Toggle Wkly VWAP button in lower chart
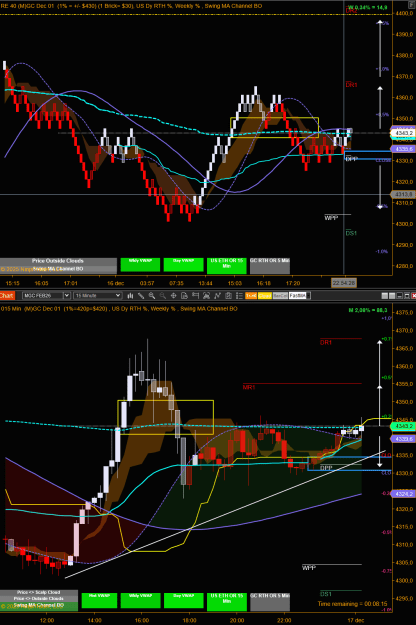 tap(140, 600)
